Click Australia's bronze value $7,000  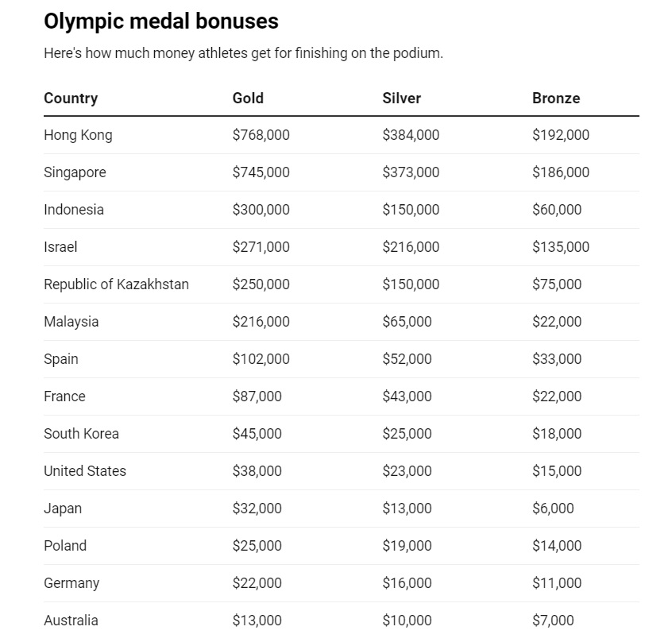pyautogui.click(x=553, y=620)
